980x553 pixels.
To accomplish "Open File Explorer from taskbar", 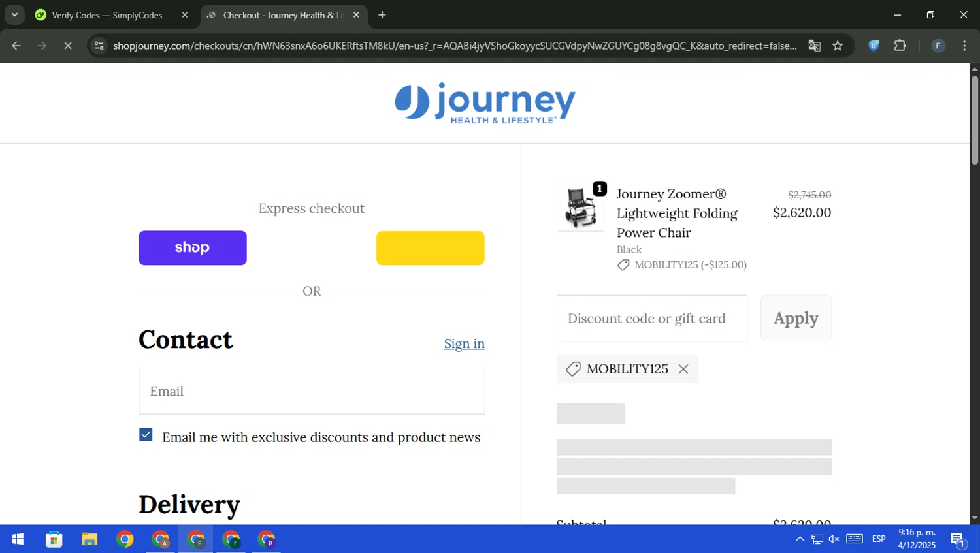I will click(90, 539).
